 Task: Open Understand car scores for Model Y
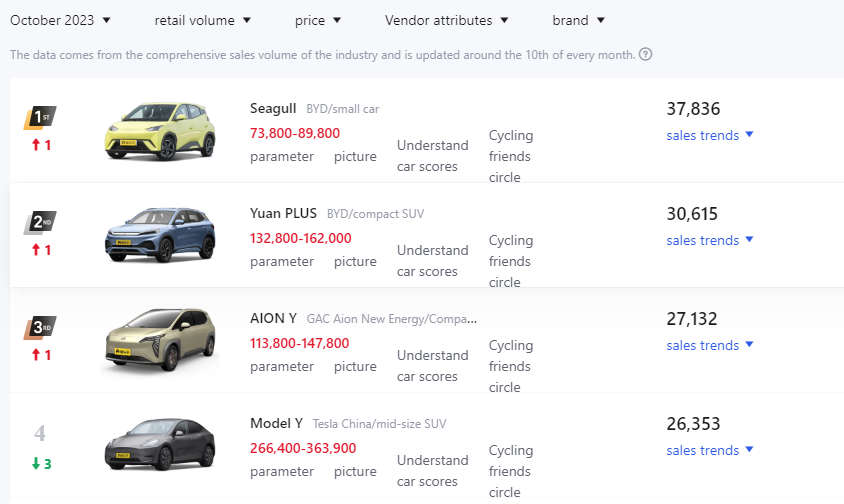click(433, 471)
